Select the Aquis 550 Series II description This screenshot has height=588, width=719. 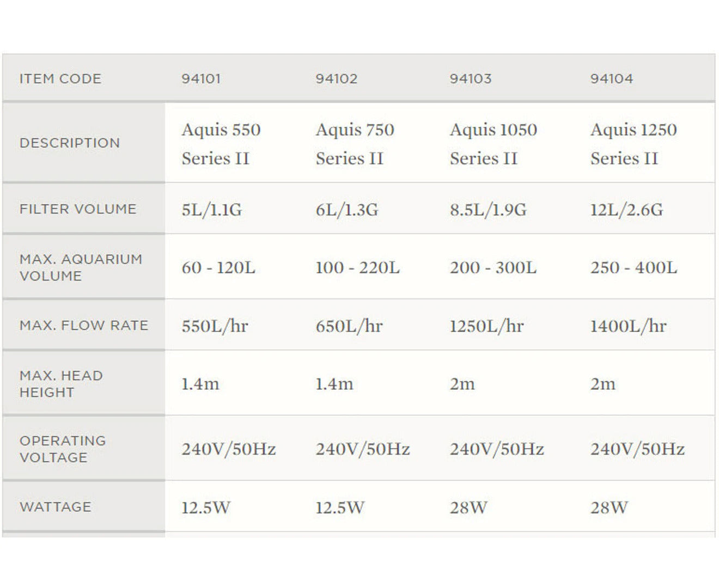[x=221, y=144]
